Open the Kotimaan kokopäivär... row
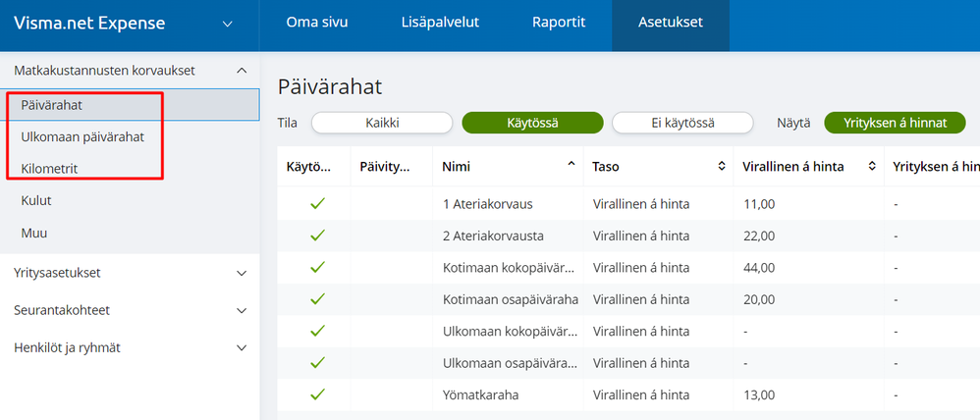 tap(628, 268)
